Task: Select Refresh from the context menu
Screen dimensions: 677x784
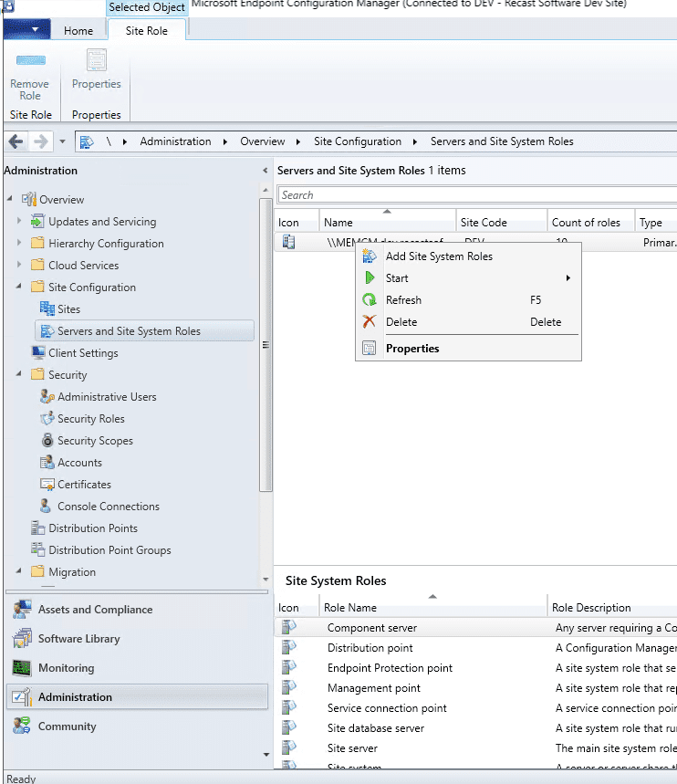Action: click(403, 300)
